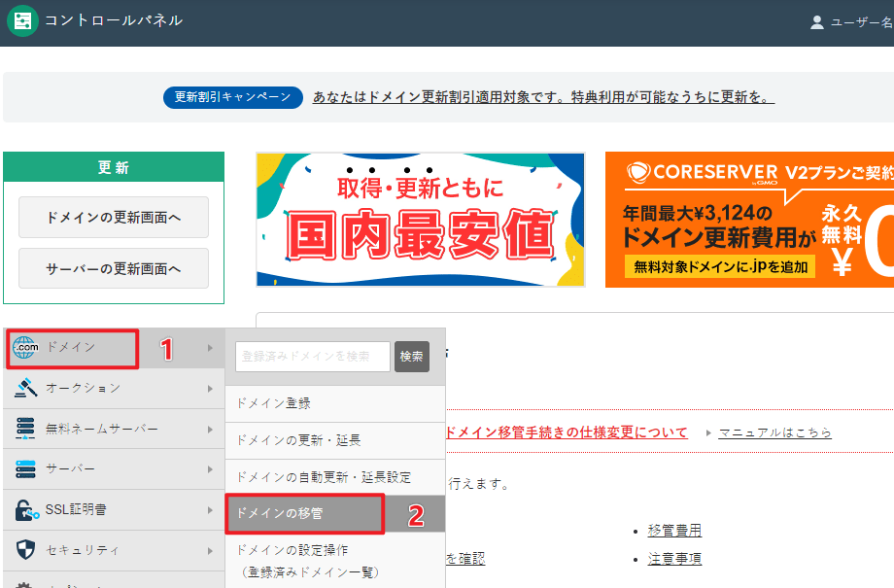Click the security shield icon
The image size is (894, 588).
(x=25, y=550)
